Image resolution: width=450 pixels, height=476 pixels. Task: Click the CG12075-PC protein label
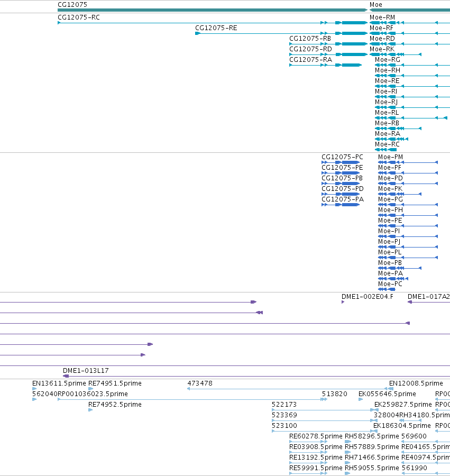coord(342,157)
